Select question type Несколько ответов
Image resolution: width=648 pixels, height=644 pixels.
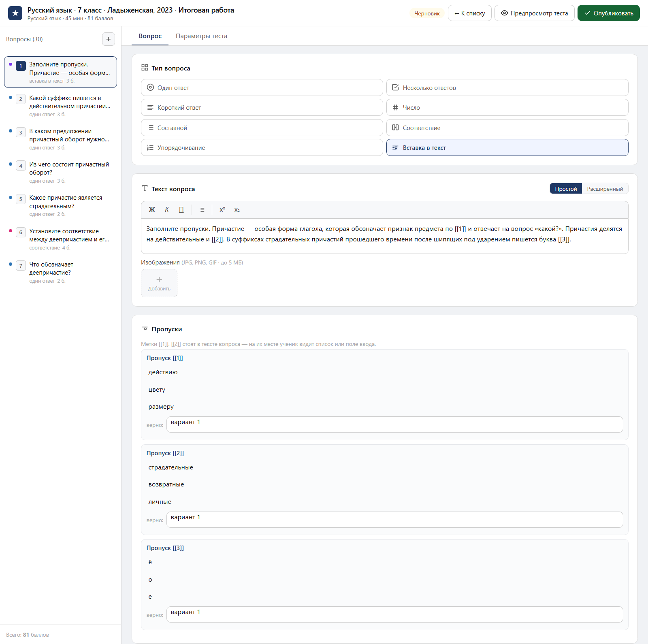click(x=507, y=87)
